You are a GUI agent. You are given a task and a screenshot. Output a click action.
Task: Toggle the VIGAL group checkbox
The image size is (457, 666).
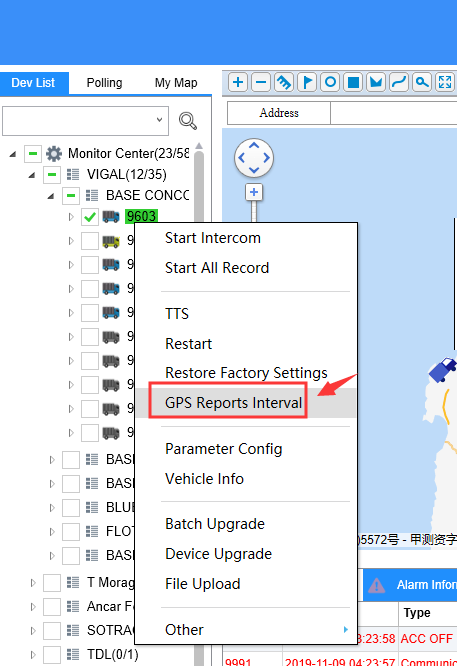[52, 174]
